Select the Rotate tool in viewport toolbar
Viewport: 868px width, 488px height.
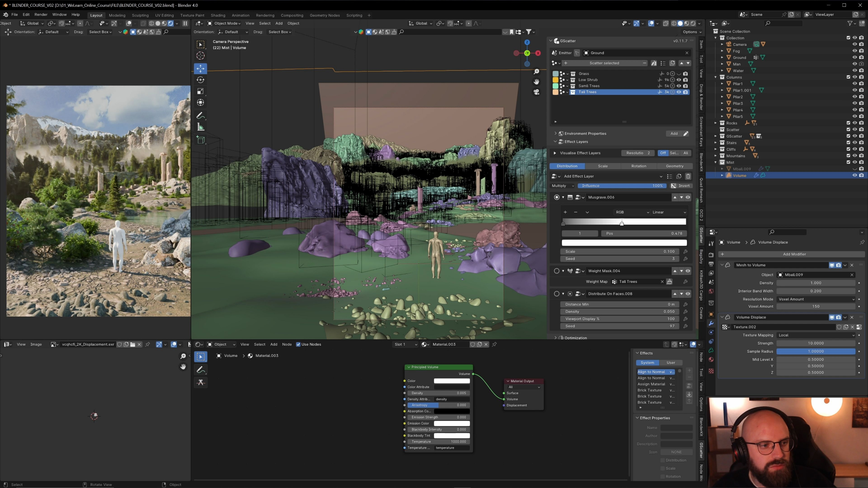200,80
